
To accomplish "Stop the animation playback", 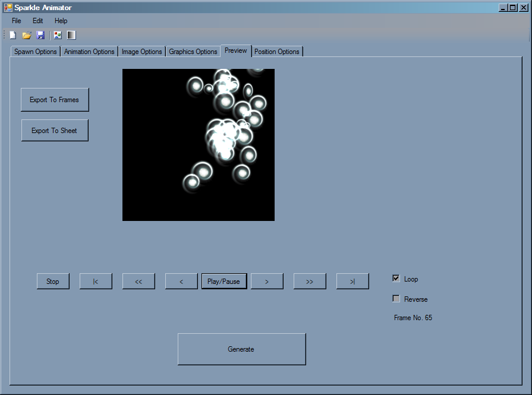I will pyautogui.click(x=52, y=281).
